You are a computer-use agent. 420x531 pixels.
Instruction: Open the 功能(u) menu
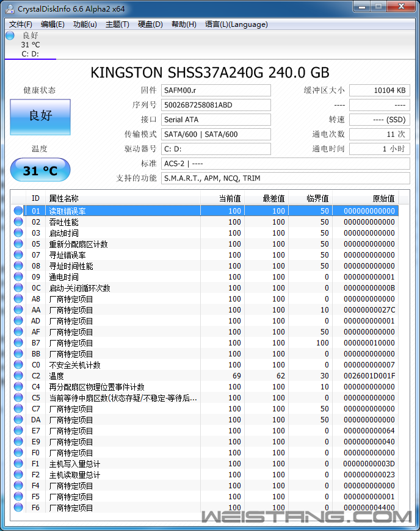coord(85,24)
